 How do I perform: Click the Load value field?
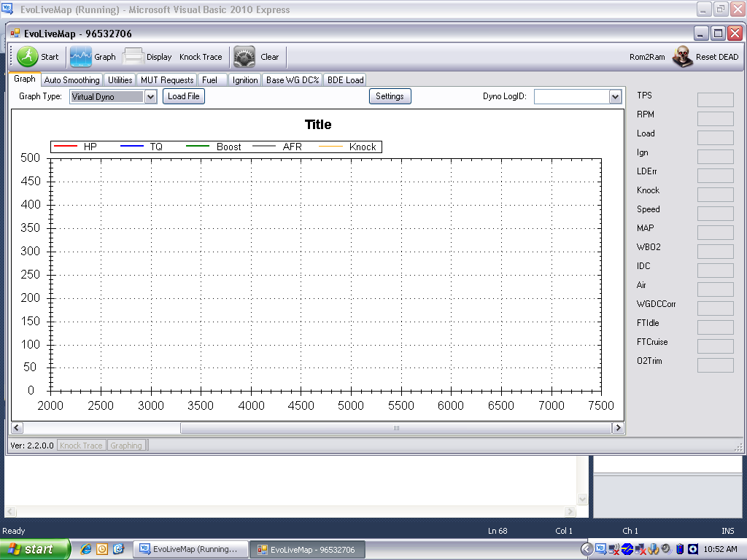[715, 138]
